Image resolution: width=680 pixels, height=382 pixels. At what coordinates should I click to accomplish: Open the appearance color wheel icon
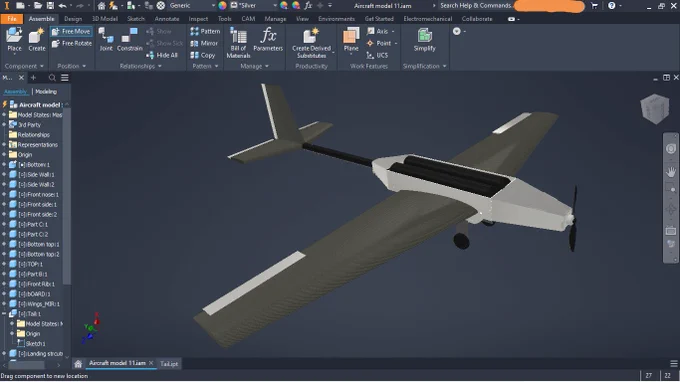(x=222, y=6)
